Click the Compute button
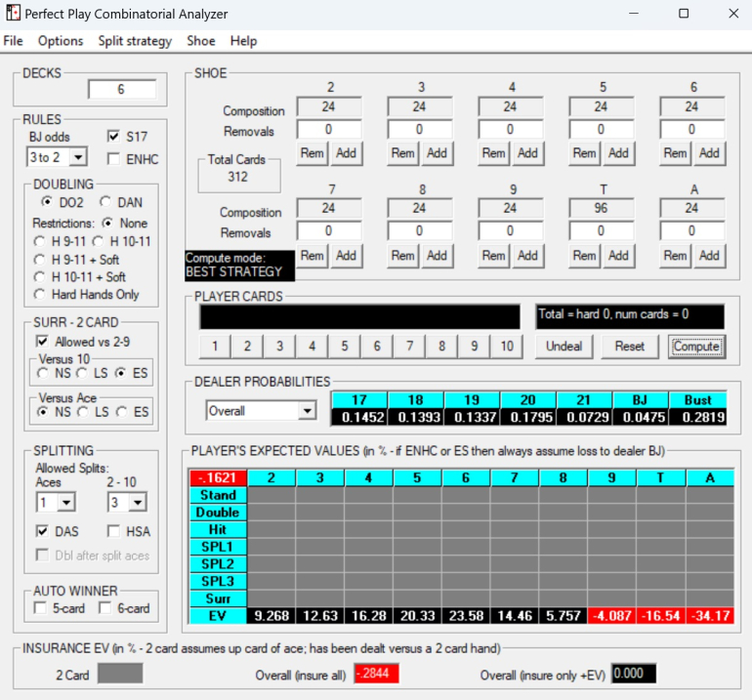Screen dimensions: 752x700 click(696, 347)
